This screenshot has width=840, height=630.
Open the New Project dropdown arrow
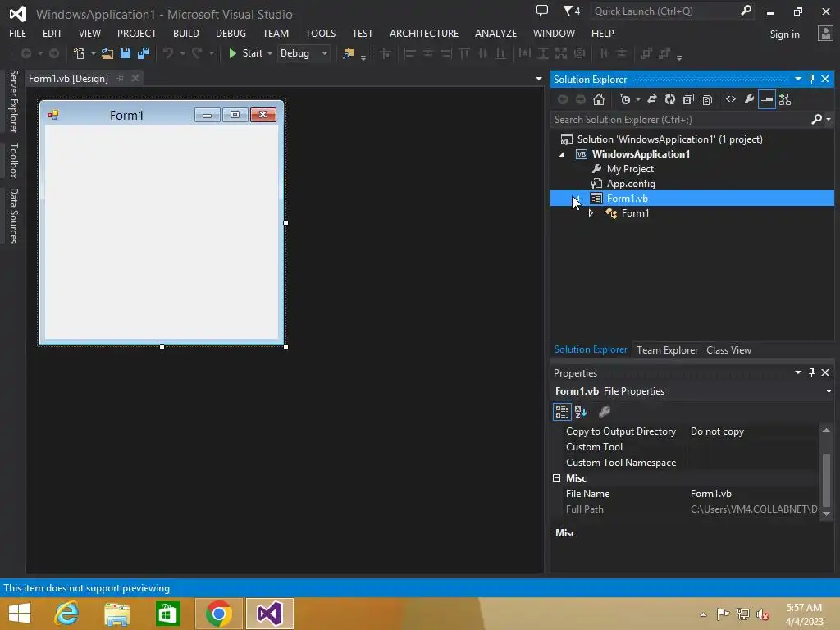(94, 53)
